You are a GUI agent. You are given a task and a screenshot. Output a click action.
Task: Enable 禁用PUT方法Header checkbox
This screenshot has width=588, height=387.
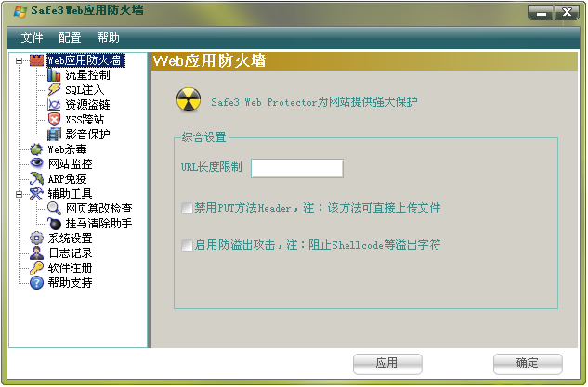tap(187, 208)
